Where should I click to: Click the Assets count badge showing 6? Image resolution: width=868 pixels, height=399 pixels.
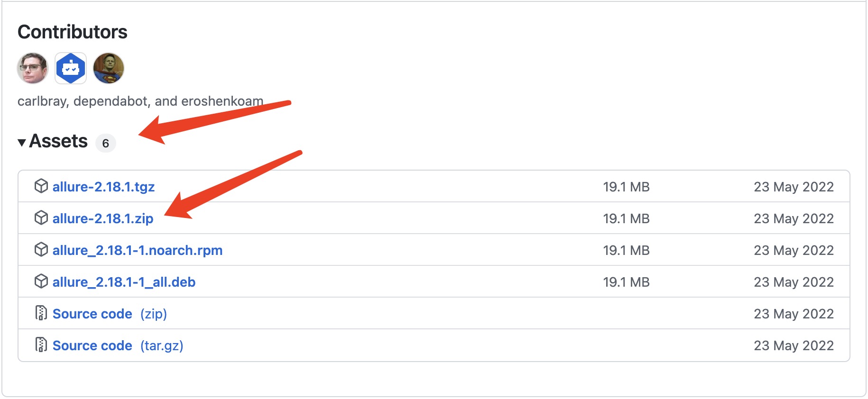106,143
